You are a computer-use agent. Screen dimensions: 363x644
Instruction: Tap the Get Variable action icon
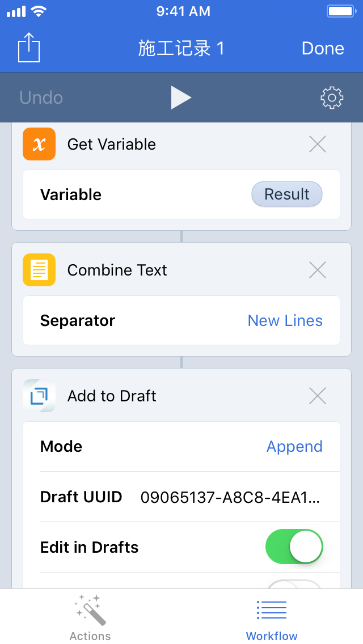(39, 144)
